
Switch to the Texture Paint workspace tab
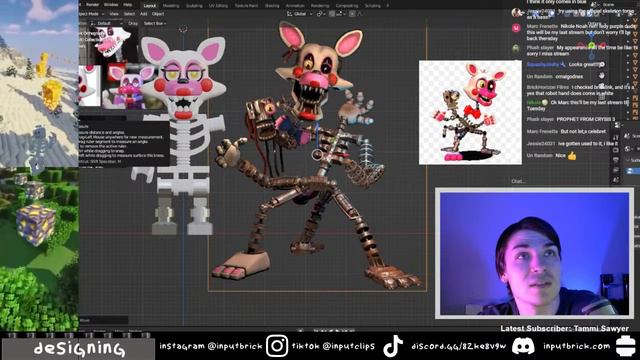coord(246,6)
